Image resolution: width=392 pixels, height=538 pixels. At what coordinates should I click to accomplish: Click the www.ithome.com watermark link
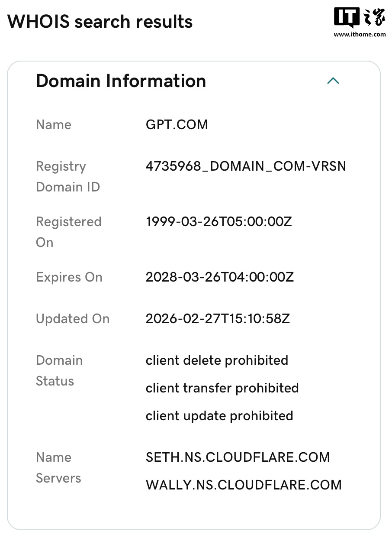pyautogui.click(x=360, y=35)
